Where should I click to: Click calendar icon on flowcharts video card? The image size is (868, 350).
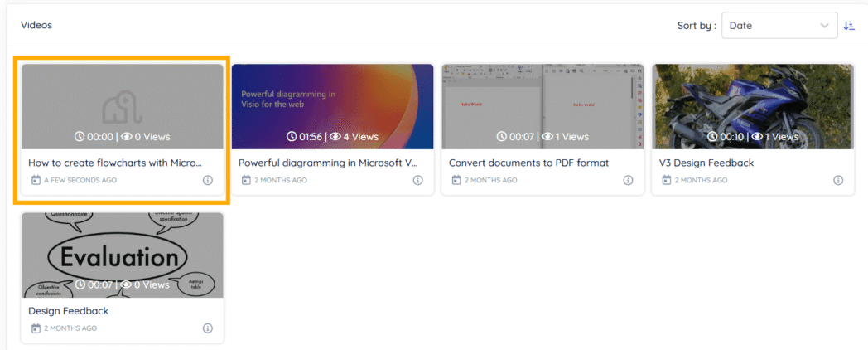point(36,180)
